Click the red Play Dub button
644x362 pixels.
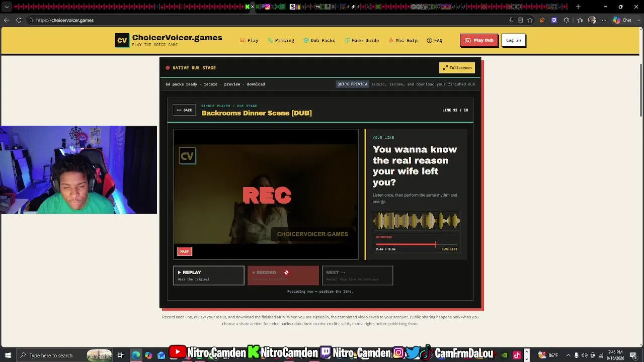[x=479, y=40]
